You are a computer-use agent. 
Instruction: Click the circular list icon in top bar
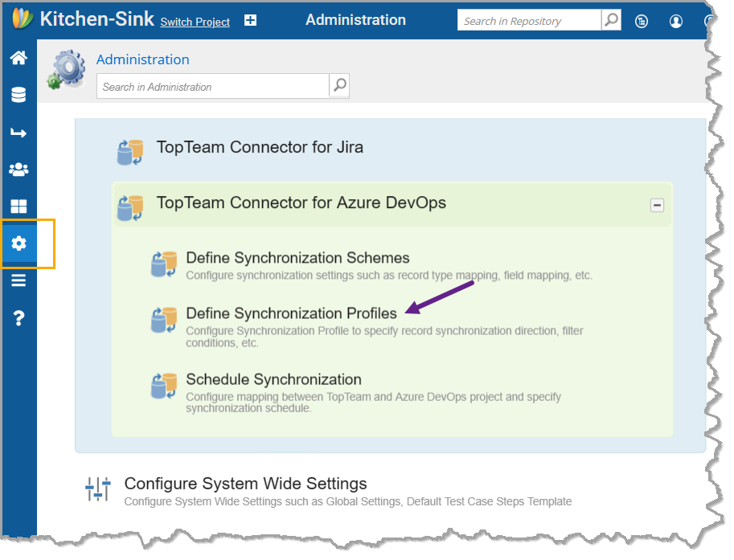coord(642,21)
